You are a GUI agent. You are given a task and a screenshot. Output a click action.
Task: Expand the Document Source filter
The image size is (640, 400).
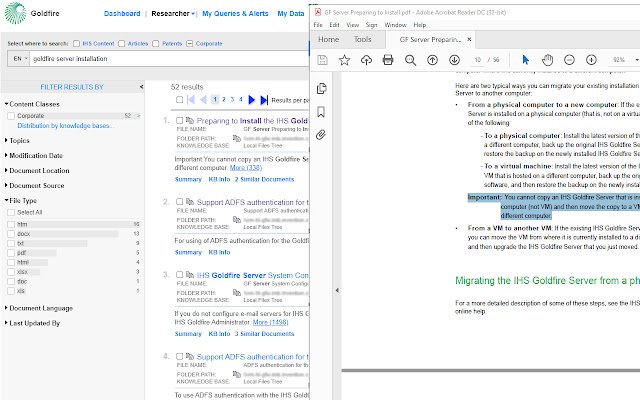pos(6,185)
